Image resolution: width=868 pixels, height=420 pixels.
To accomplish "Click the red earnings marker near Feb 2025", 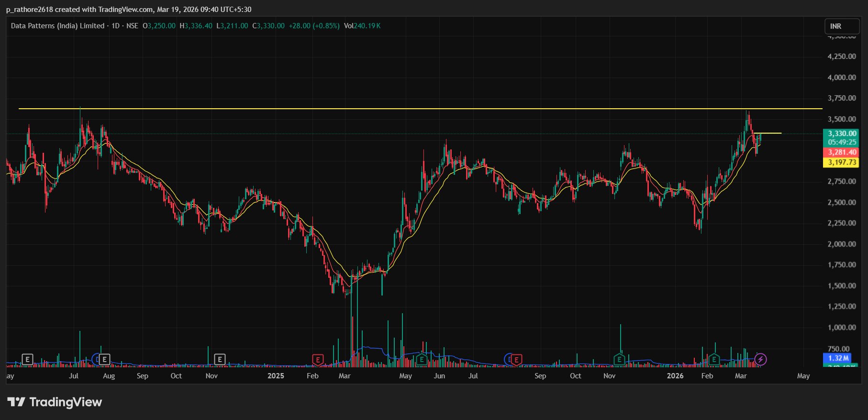I will coord(318,359).
